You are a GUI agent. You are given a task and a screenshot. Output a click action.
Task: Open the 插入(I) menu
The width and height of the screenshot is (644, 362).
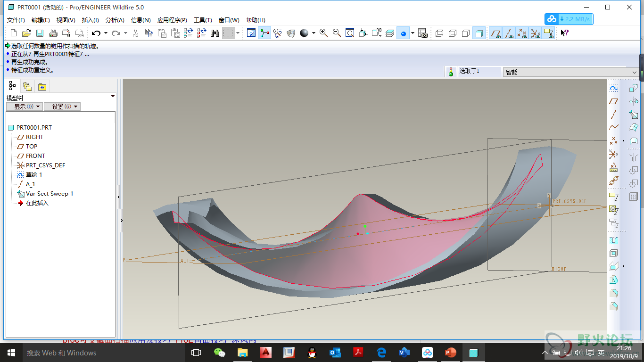pyautogui.click(x=90, y=20)
